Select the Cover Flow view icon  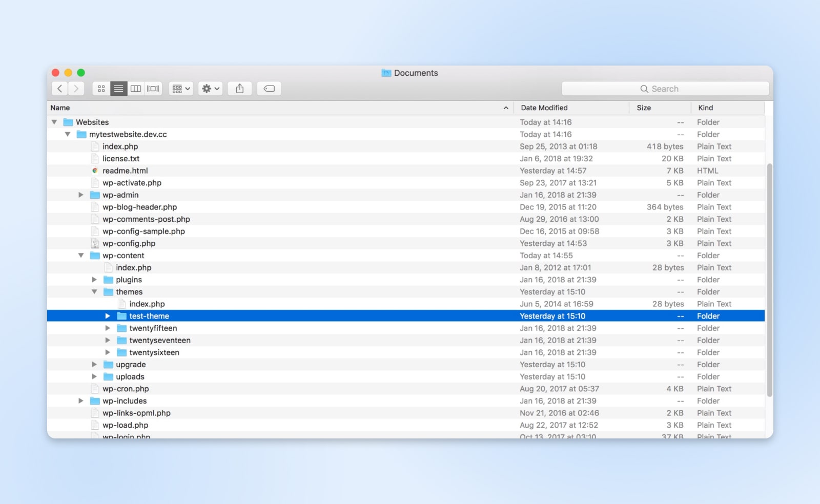[x=152, y=88]
